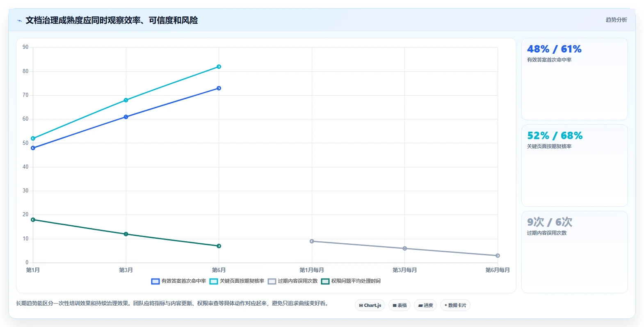Toggle the 关键页面按期复核率 legend series
This screenshot has height=327, width=644.
click(x=237, y=281)
